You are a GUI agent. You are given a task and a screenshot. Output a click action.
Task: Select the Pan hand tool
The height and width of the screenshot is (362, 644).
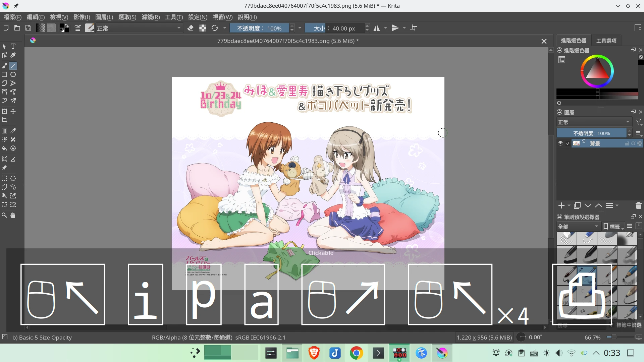tap(13, 215)
